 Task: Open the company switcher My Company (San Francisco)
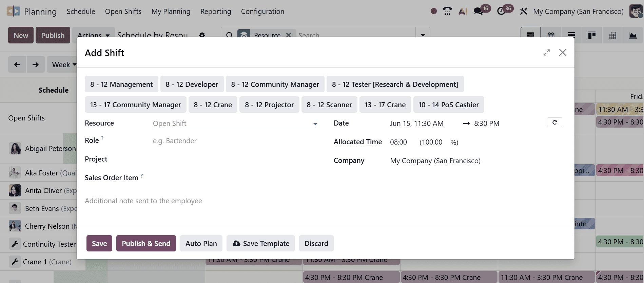tap(578, 11)
